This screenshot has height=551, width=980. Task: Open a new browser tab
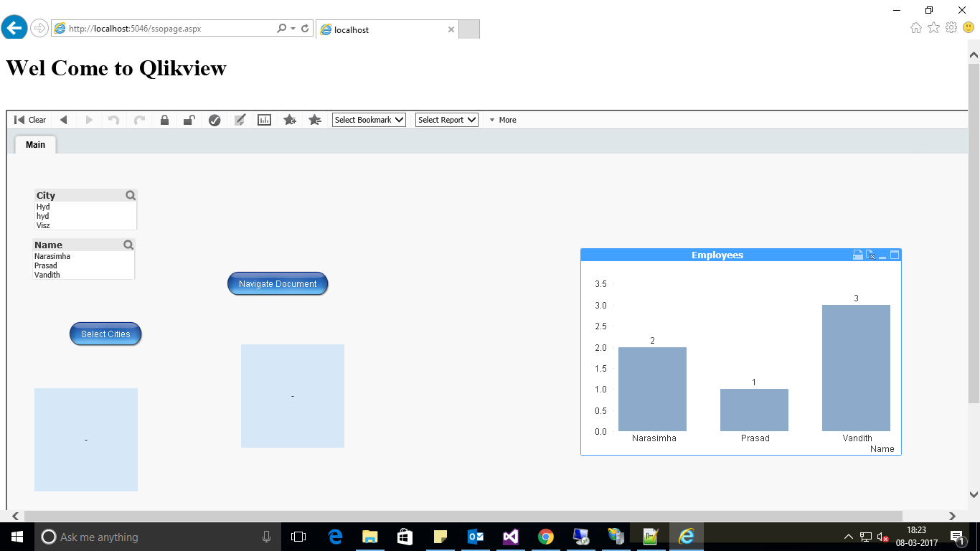[x=469, y=29]
